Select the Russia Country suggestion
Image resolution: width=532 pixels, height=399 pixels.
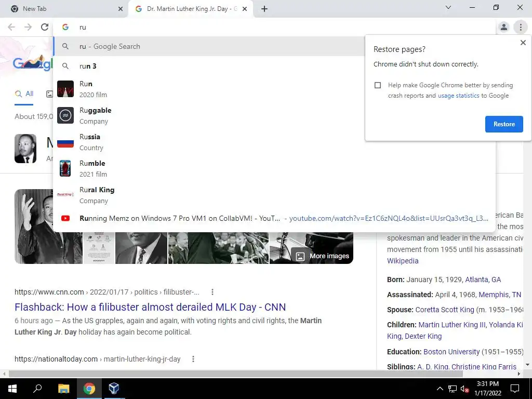point(274,142)
